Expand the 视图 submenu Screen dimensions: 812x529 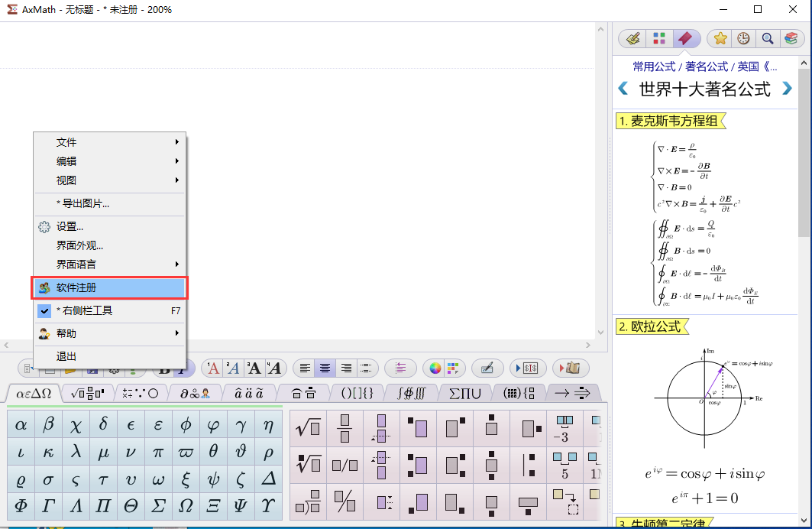[x=109, y=180]
